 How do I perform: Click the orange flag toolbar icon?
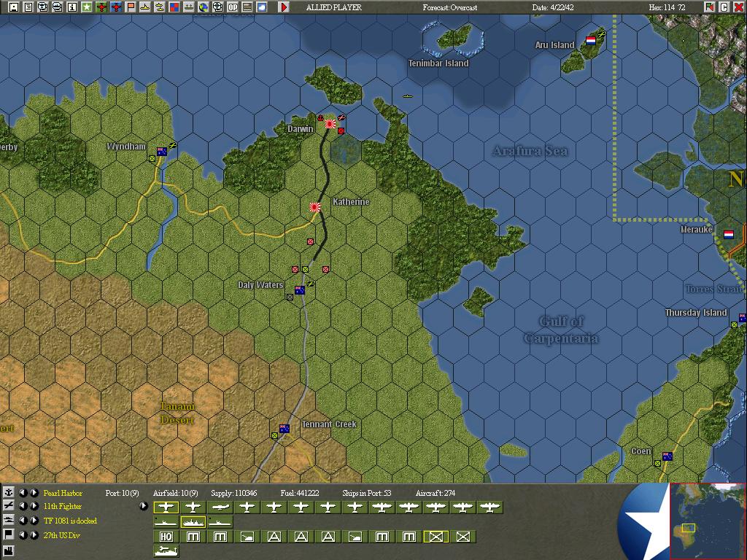pos(131,7)
